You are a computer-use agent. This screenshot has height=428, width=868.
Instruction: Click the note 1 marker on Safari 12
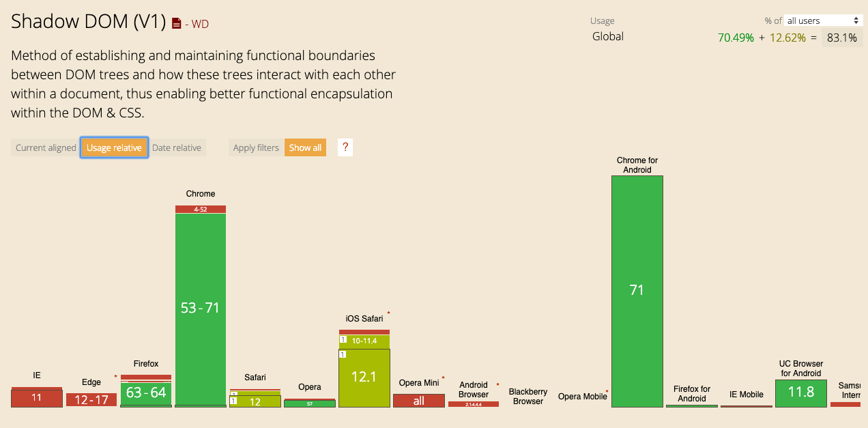[x=233, y=401]
